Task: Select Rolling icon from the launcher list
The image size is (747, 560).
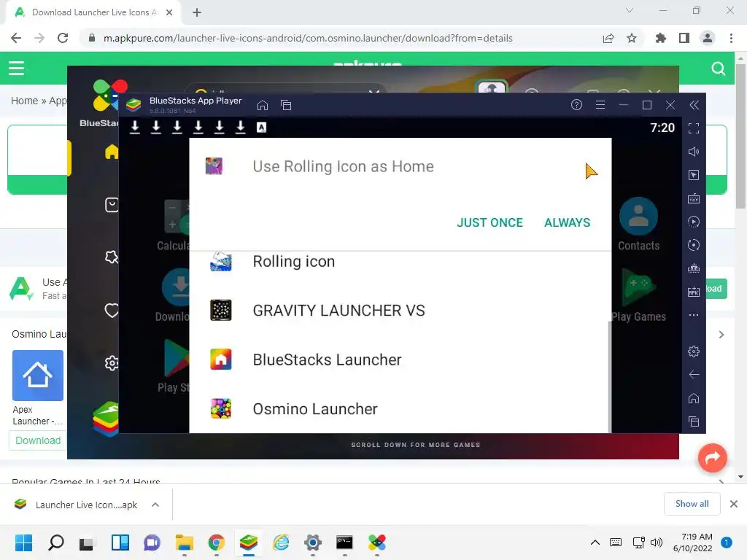Action: (x=400, y=262)
